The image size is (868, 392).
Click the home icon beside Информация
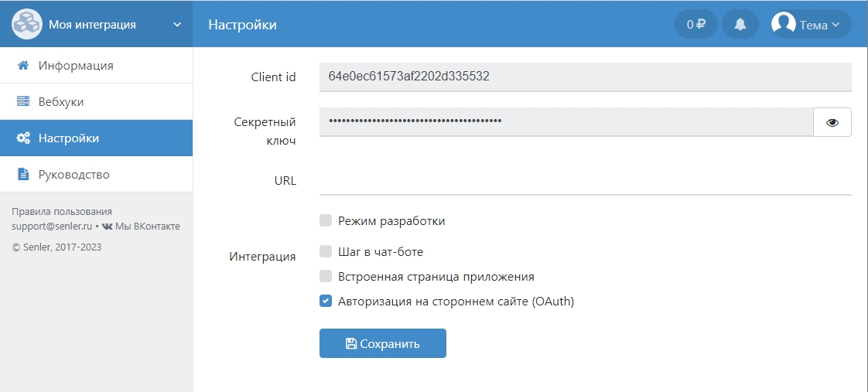23,66
